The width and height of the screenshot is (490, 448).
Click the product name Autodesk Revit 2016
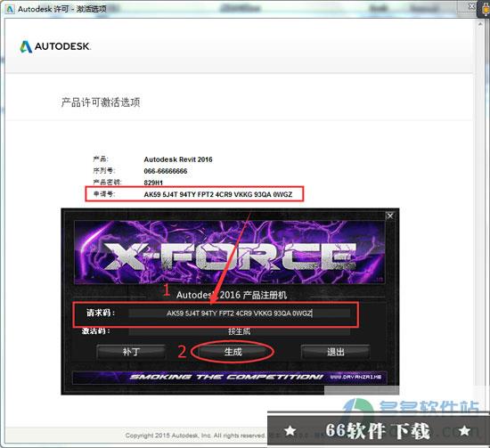(178, 159)
